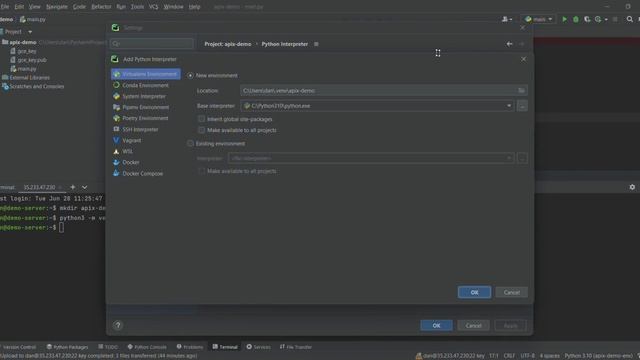Open user account icon in toolbar
640x360 pixels.
pos(507,19)
